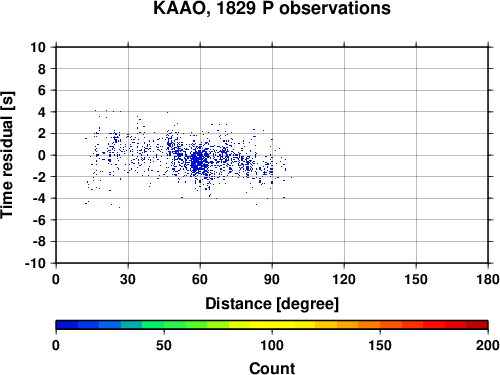This screenshot has width=500, height=375.
Task: Click the chart title KAAO P observations
Action: 272,8
